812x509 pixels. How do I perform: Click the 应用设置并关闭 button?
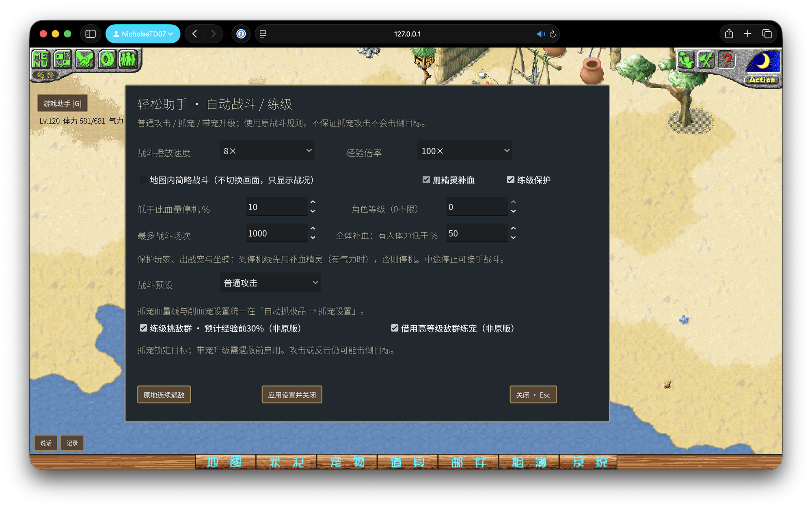tap(292, 394)
